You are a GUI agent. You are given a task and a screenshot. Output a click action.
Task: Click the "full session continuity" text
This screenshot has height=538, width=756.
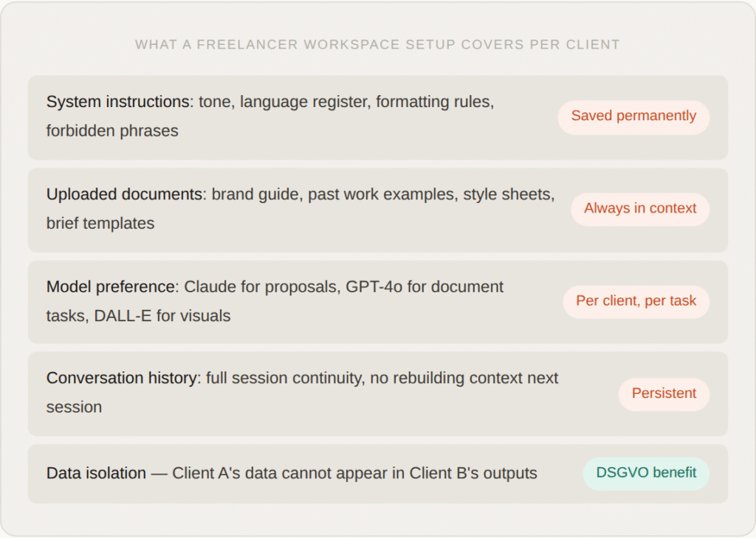[282, 379]
